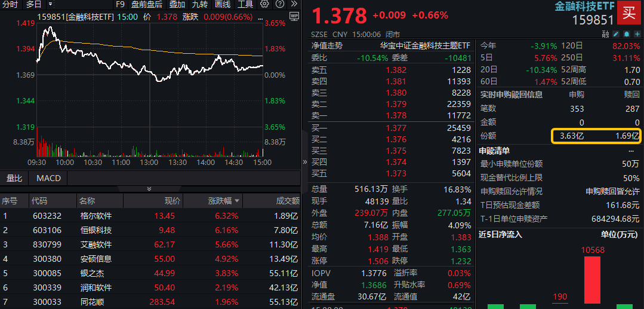Switch to 分时 intraday chart tab
The width and height of the screenshot is (644, 309).
[10, 5]
